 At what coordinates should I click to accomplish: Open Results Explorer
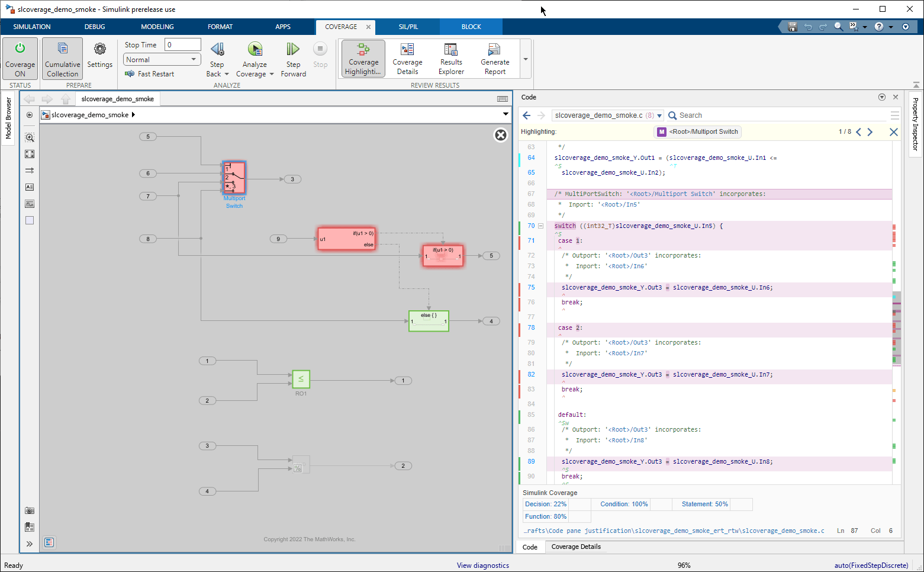451,58
